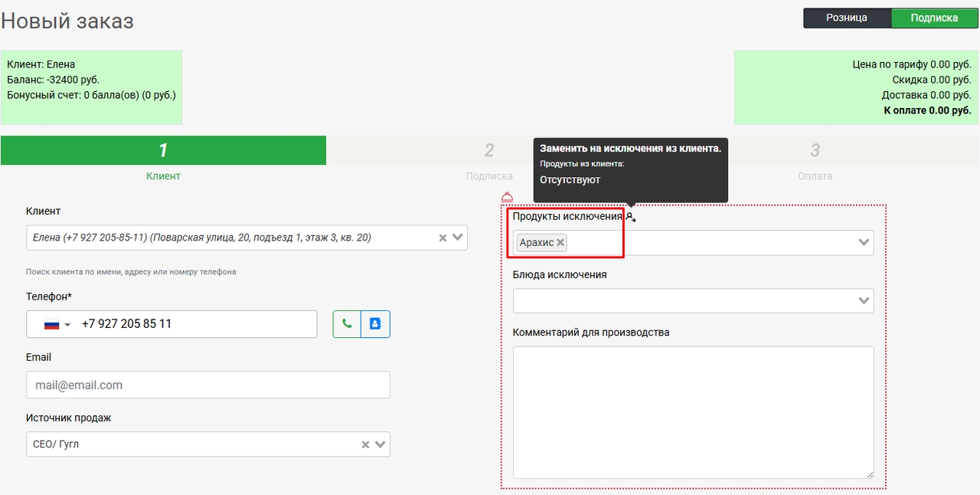Switch order type to Розница
Screen dimensions: 980x495
point(847,18)
